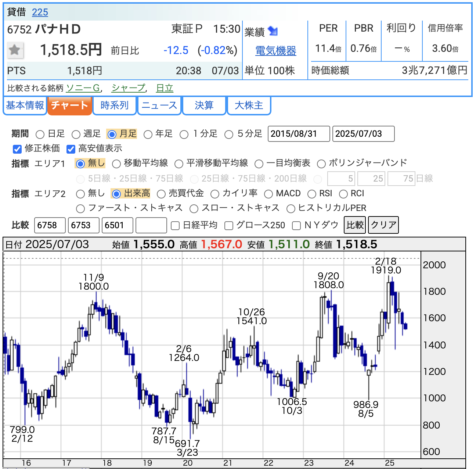This screenshot has height=469, width=476.
Task: Select ボリンジャーバンド radio button
Action: click(321, 164)
